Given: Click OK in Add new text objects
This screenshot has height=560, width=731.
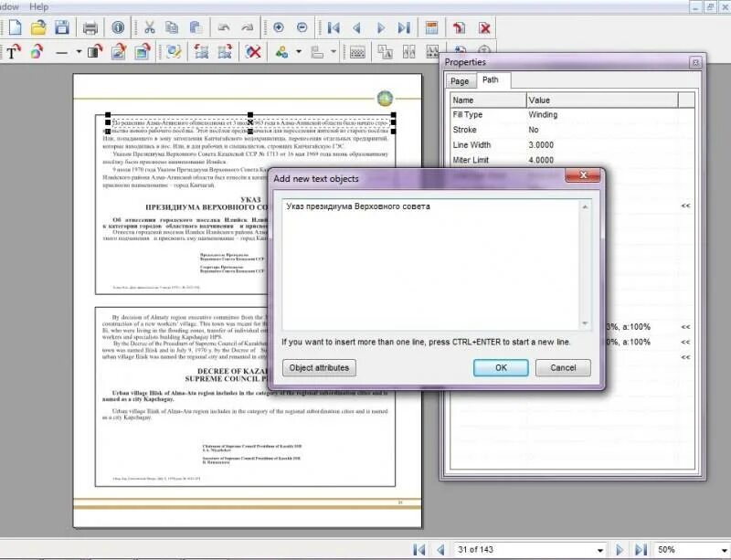Looking at the screenshot, I should (501, 368).
